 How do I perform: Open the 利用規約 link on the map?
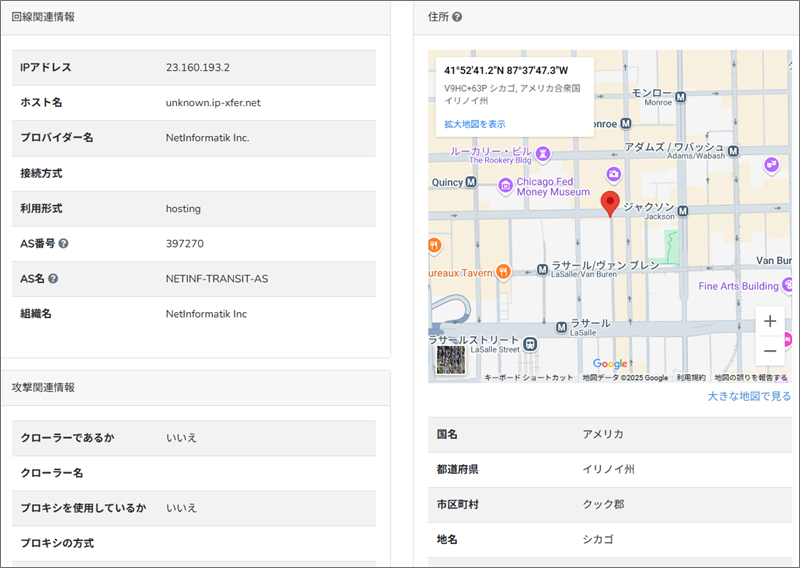691,378
